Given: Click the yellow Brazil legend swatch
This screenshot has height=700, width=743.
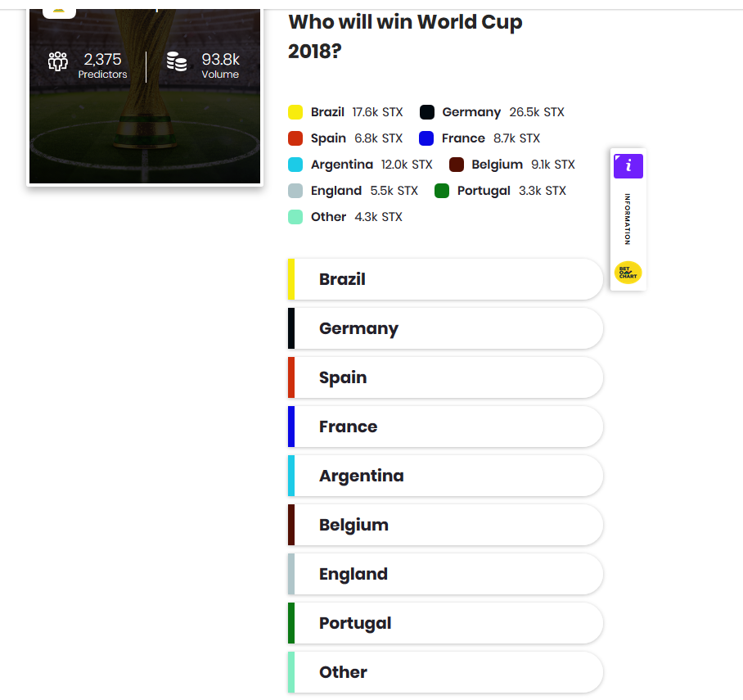Looking at the screenshot, I should [x=295, y=112].
